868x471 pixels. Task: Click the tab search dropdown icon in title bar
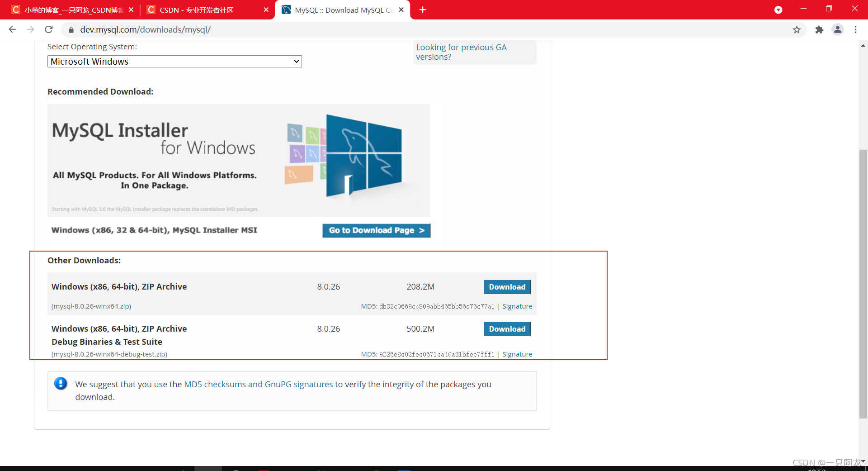[x=778, y=10]
